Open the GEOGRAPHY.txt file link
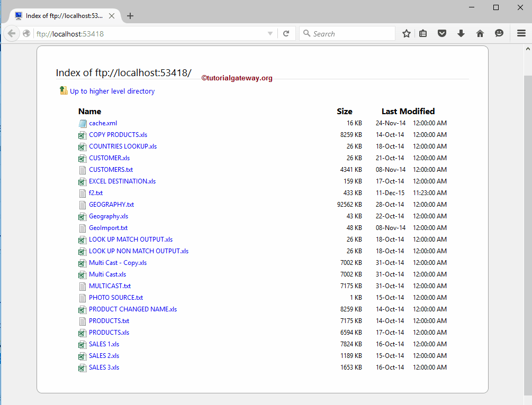This screenshot has height=405, width=532. pyautogui.click(x=111, y=205)
